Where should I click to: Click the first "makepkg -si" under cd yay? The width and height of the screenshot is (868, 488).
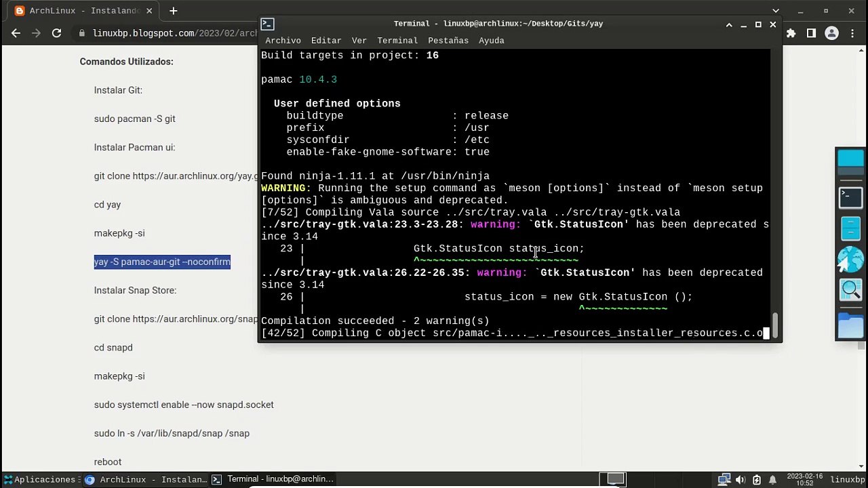pos(119,233)
